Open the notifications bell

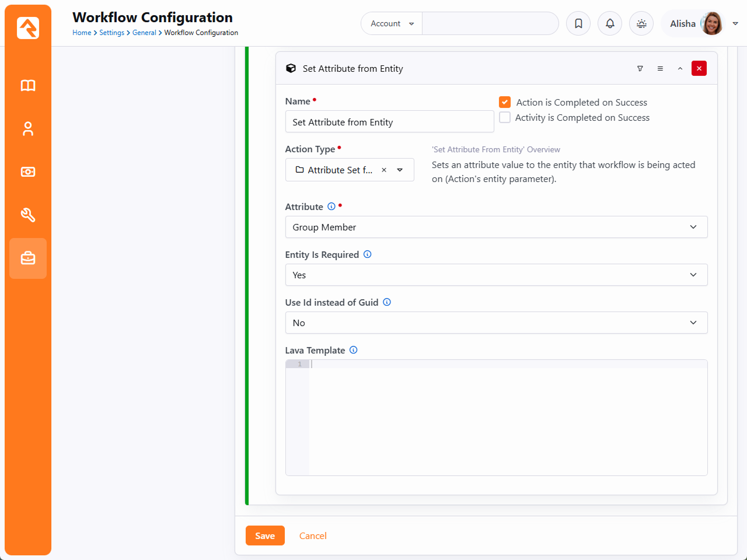[x=610, y=23]
